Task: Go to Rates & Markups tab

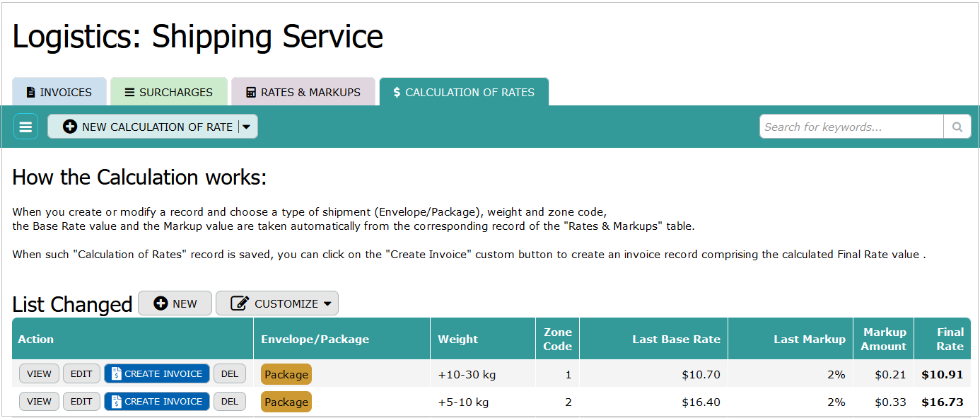Action: (303, 93)
